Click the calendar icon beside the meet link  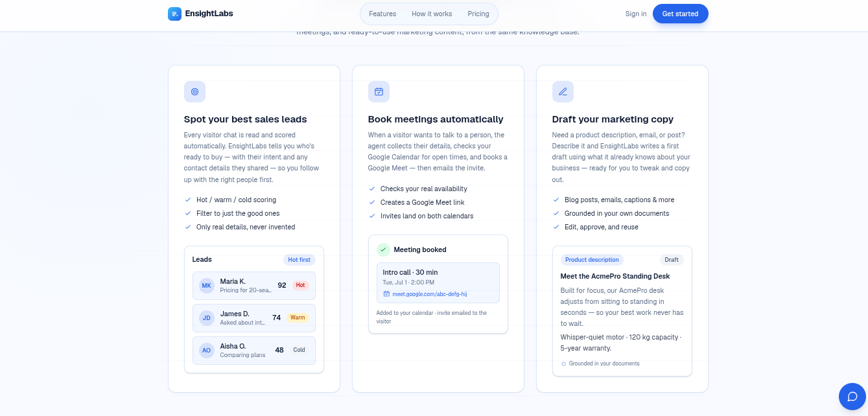click(x=386, y=294)
